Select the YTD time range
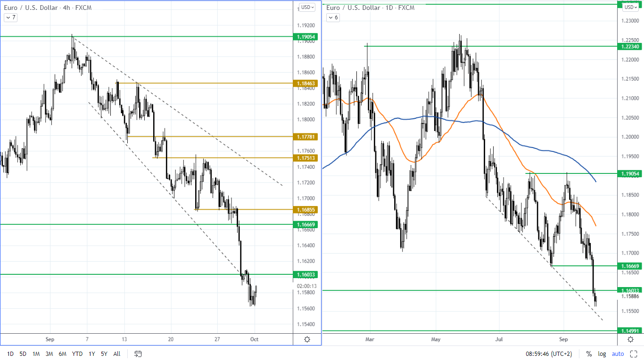 (x=77, y=354)
